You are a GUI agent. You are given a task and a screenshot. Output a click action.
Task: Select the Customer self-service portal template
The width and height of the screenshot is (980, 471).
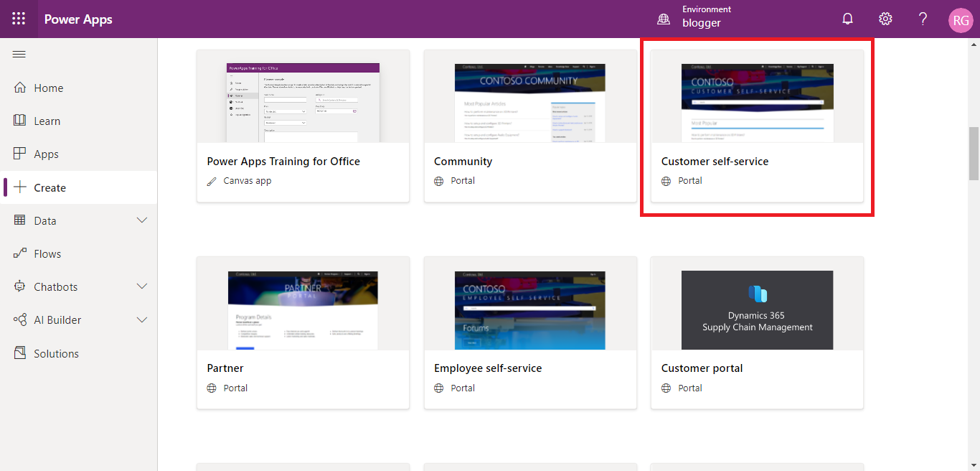tap(757, 128)
